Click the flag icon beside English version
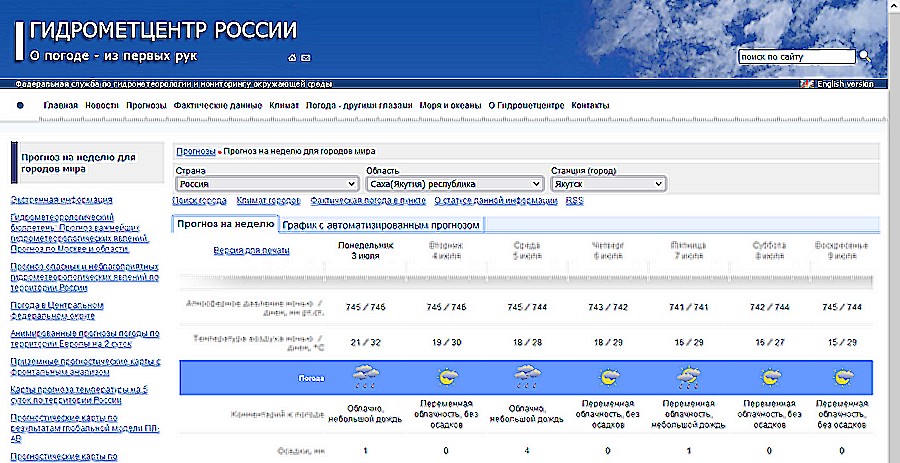This screenshot has width=900, height=463. 807,84
